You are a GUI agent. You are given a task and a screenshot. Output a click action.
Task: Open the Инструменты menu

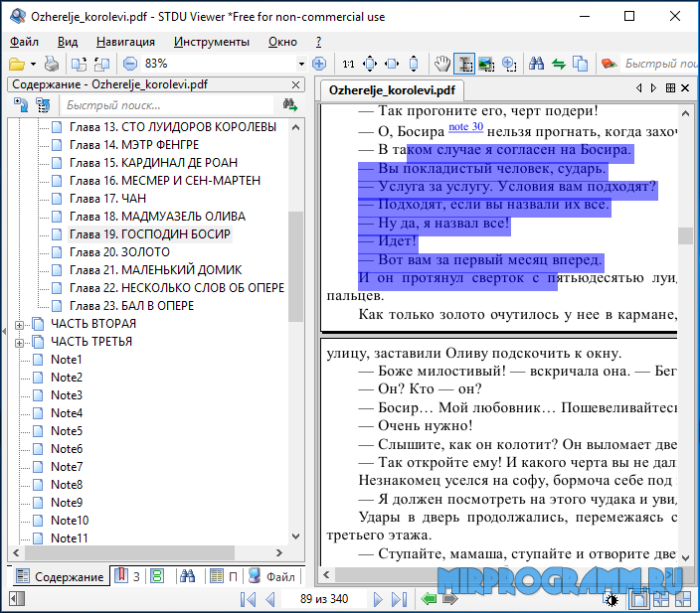pos(212,42)
